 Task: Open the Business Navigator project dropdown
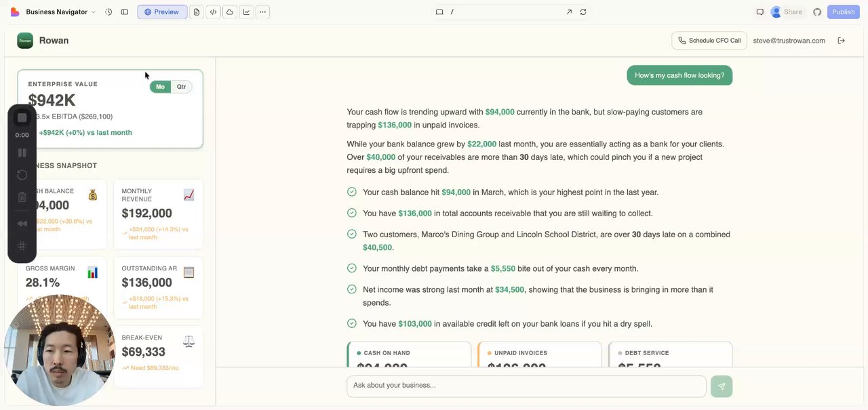coord(61,12)
